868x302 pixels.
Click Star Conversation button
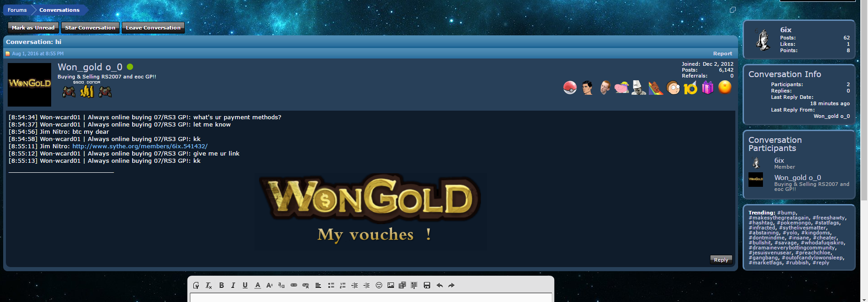point(90,28)
